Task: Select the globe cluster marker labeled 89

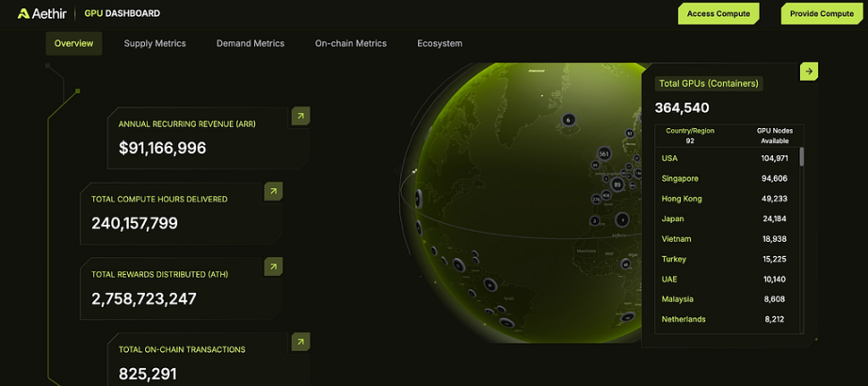Action: tap(618, 185)
